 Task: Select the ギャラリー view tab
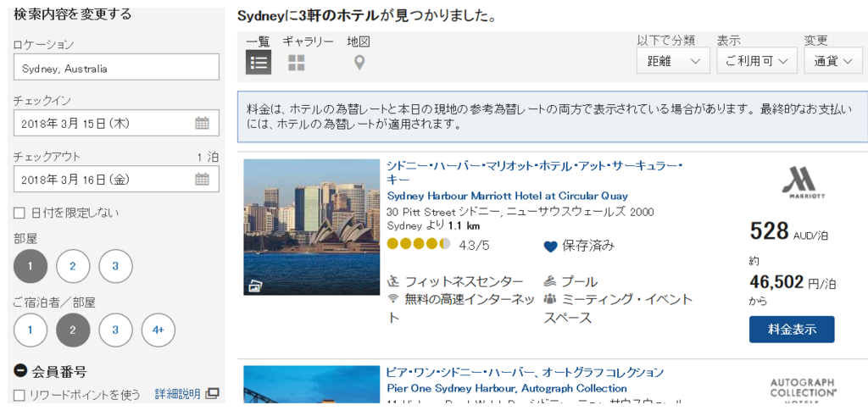point(309,42)
